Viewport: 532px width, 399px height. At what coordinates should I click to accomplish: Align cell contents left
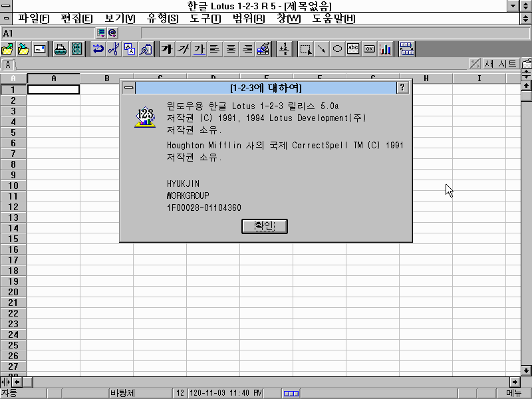click(215, 49)
